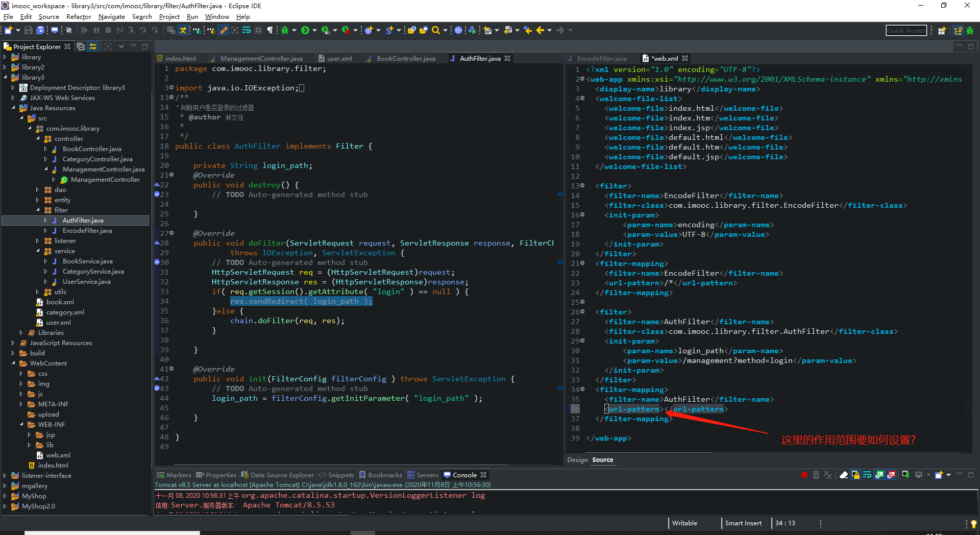Toggle Block Selection Mode icon
The width and height of the screenshot is (980, 535).
(x=258, y=31)
